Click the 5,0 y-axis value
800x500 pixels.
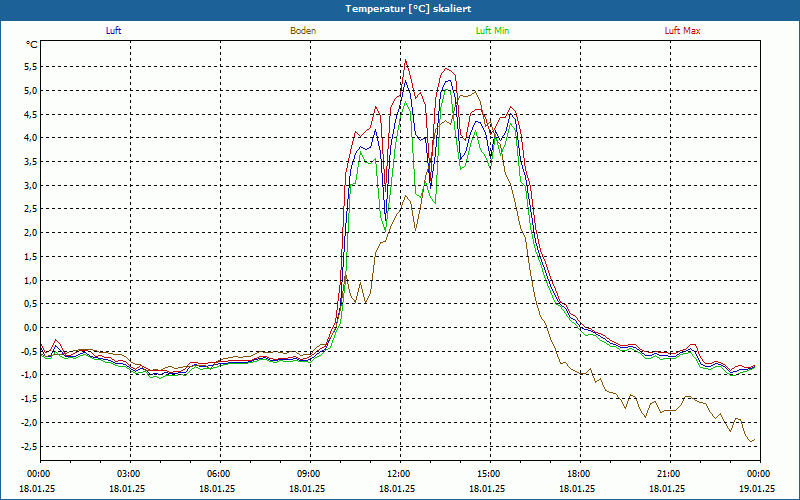click(30, 90)
